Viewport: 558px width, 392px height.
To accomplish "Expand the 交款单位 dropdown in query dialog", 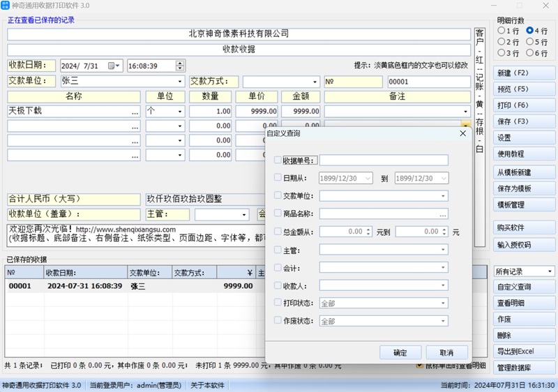I will (443, 196).
